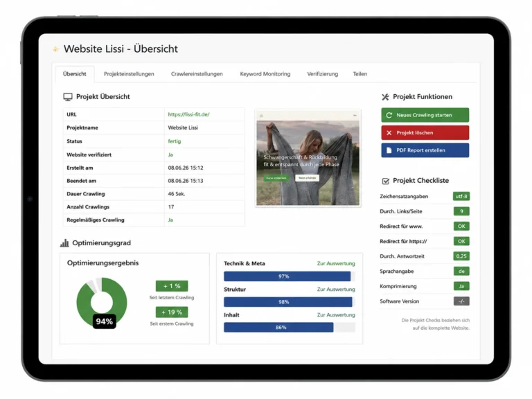Screen dimensions: 532x399
Task: Click the + 19 % badge
Action: [x=172, y=312]
